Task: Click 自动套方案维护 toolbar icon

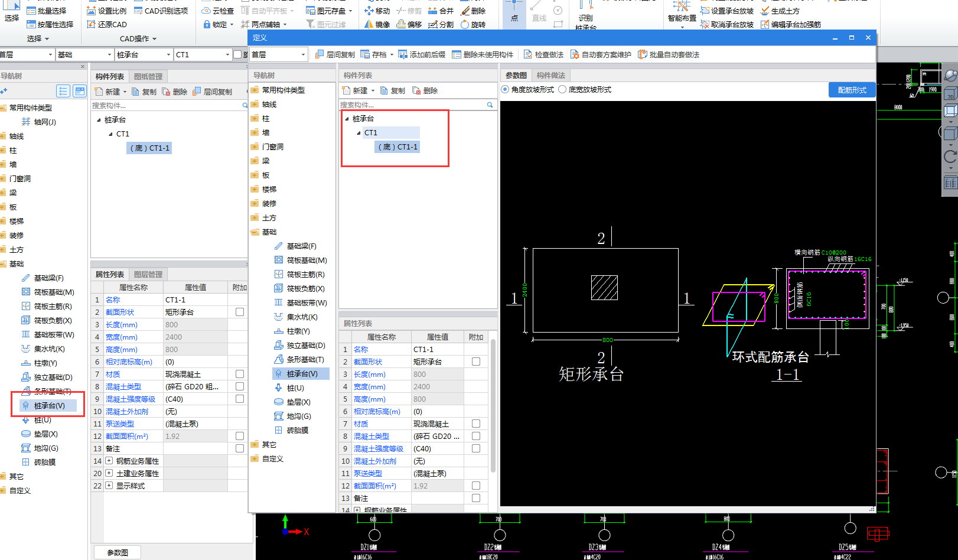Action: (575, 54)
